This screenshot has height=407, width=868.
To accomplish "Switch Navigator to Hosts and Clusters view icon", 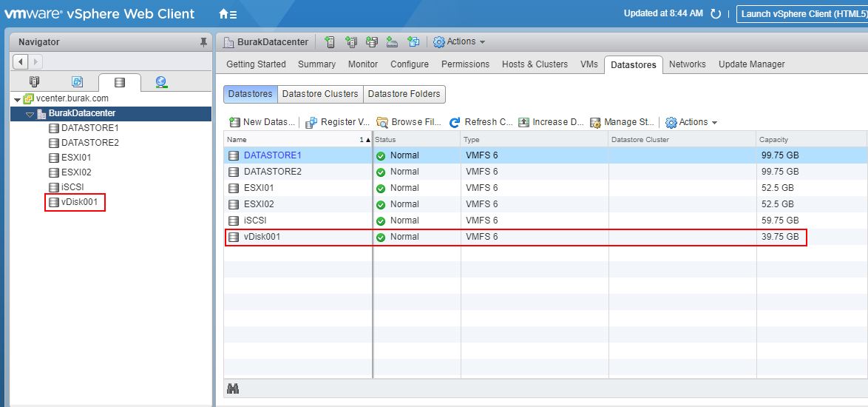I will tap(35, 82).
